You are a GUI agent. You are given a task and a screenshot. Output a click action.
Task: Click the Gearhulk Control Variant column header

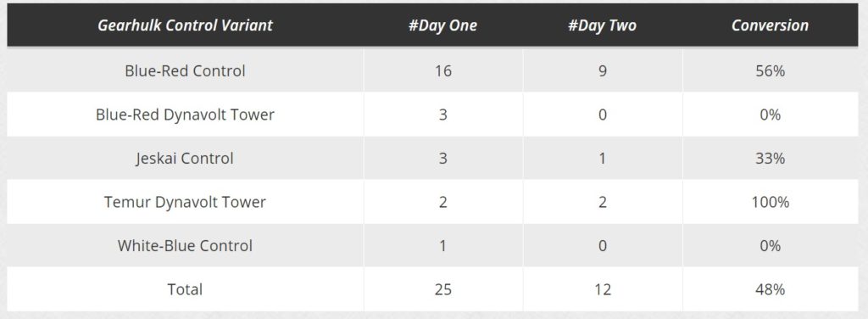[185, 25]
